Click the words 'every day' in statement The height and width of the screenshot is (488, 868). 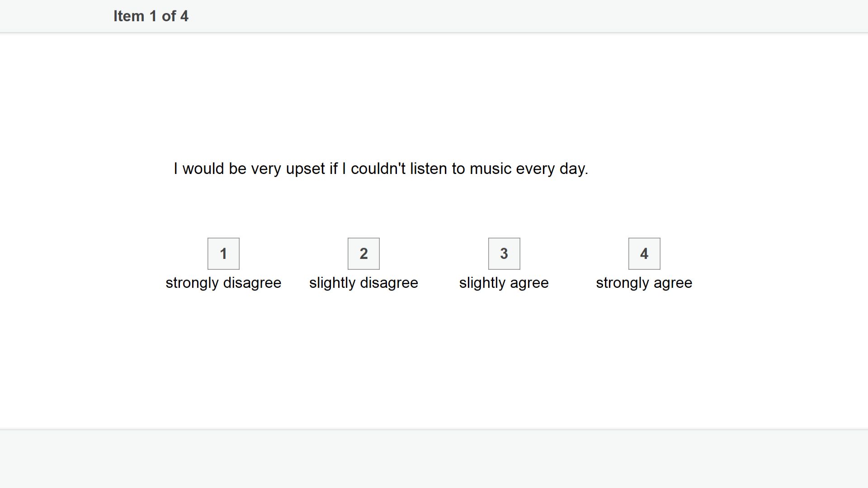click(x=552, y=169)
